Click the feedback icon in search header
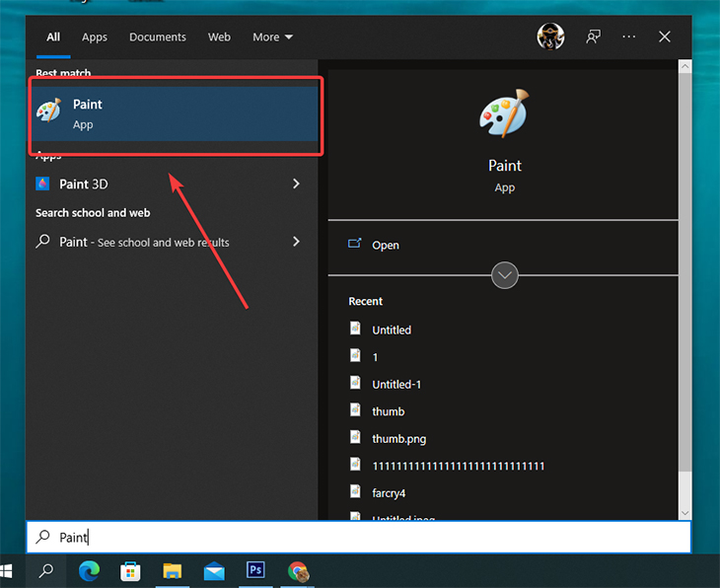 [593, 37]
